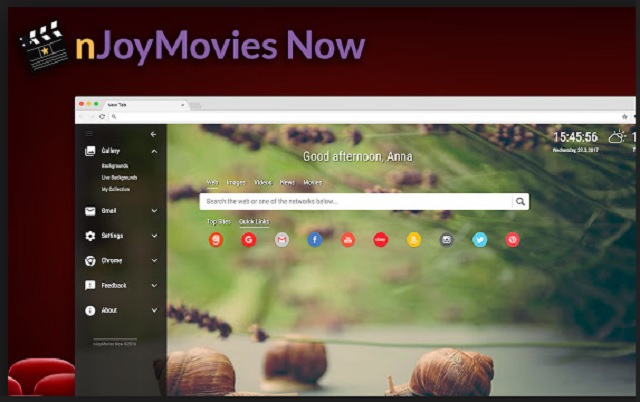Click the nJoyMovies Now title
640x402 pixels.
coord(220,46)
